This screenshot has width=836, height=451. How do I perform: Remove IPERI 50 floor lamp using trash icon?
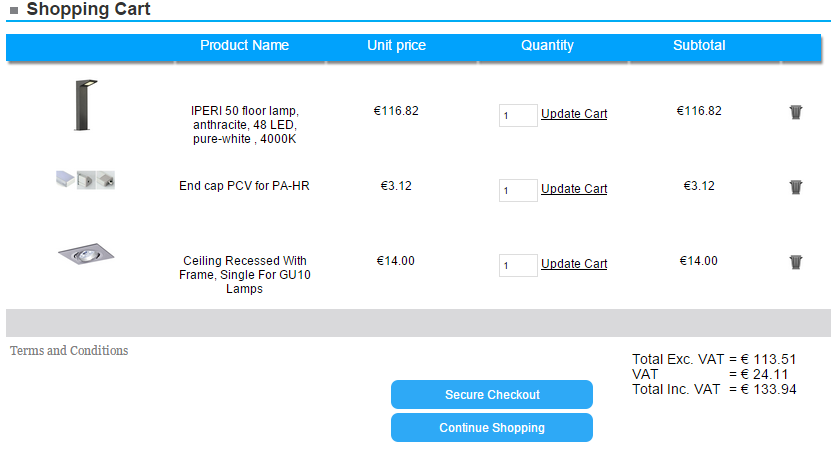[795, 112]
